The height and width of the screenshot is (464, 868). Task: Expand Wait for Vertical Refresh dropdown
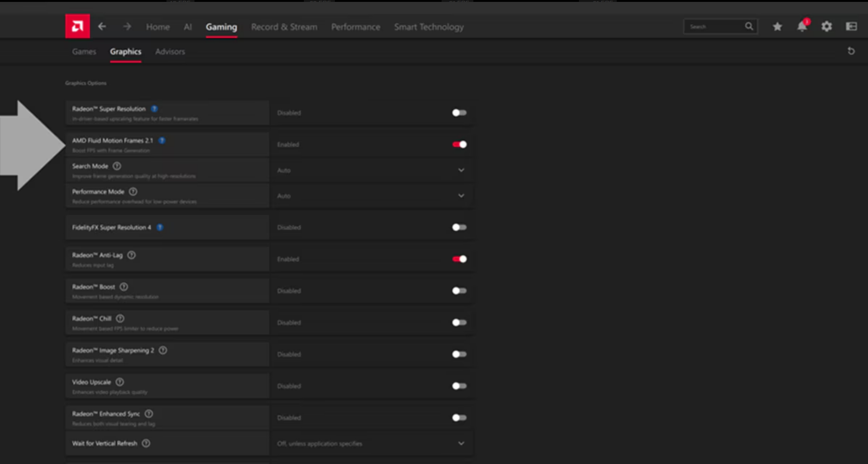tap(461, 443)
